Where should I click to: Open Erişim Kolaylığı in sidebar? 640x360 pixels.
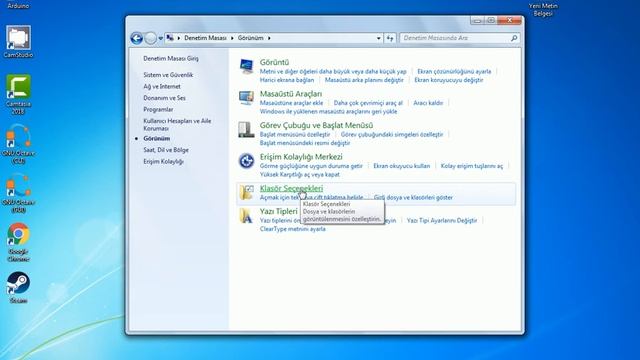[163, 161]
